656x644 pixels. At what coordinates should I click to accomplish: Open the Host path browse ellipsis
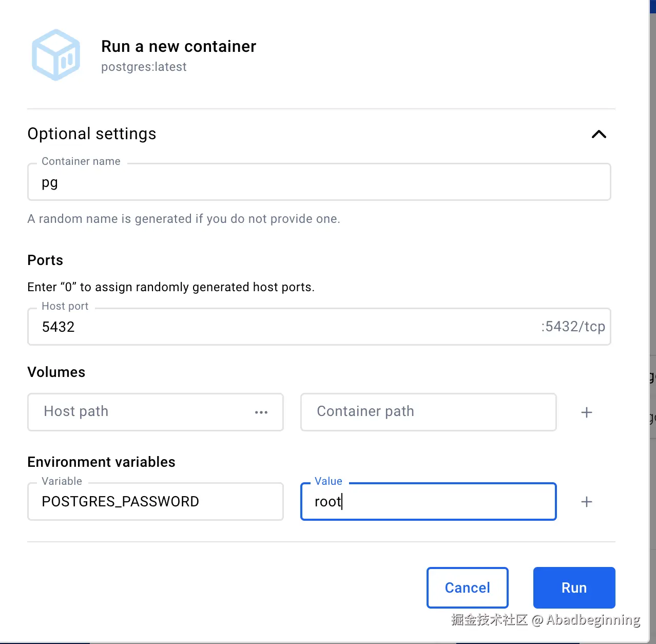pyautogui.click(x=261, y=412)
